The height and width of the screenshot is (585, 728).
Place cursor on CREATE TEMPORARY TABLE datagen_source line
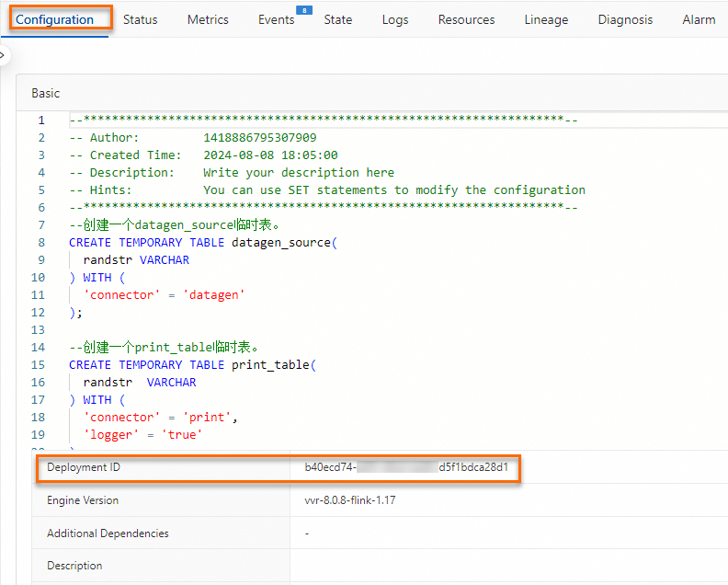[203, 243]
